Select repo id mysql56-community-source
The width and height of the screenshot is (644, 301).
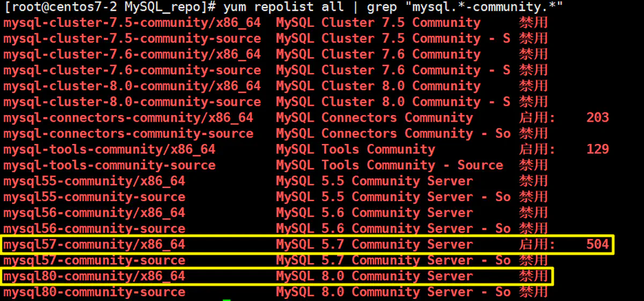click(x=94, y=229)
